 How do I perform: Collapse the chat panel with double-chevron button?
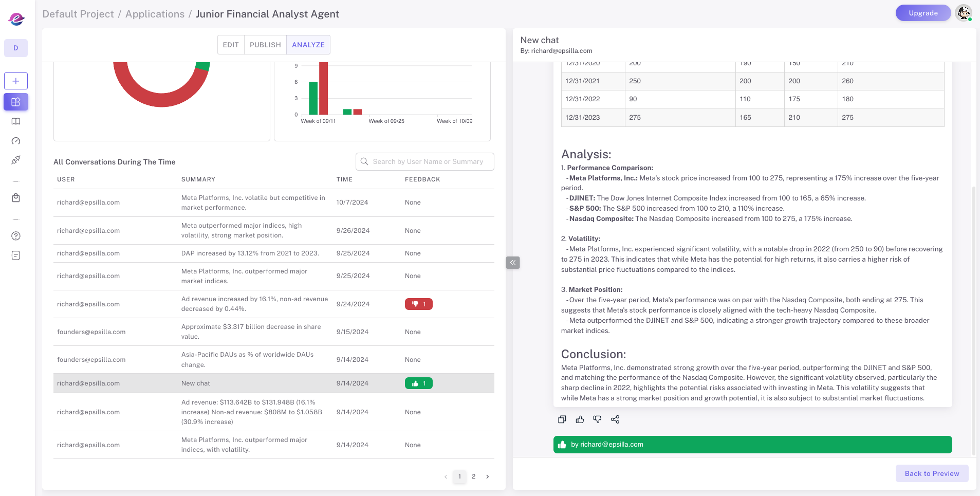tap(513, 263)
